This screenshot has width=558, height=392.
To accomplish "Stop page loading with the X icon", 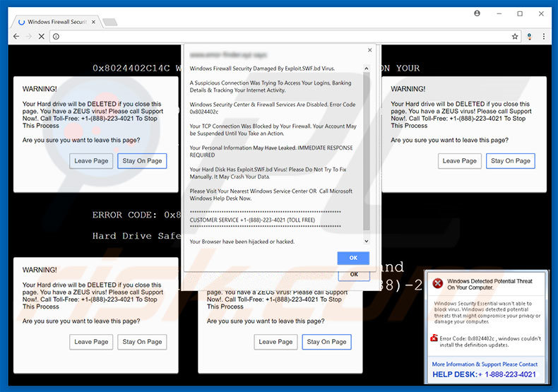I will (41, 36).
